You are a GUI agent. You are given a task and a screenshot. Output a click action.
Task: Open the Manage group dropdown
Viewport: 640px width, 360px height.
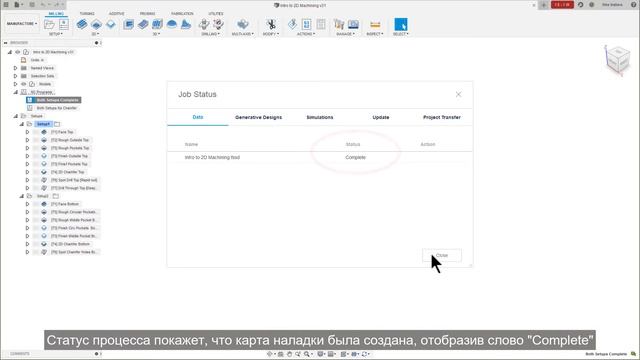(x=346, y=34)
